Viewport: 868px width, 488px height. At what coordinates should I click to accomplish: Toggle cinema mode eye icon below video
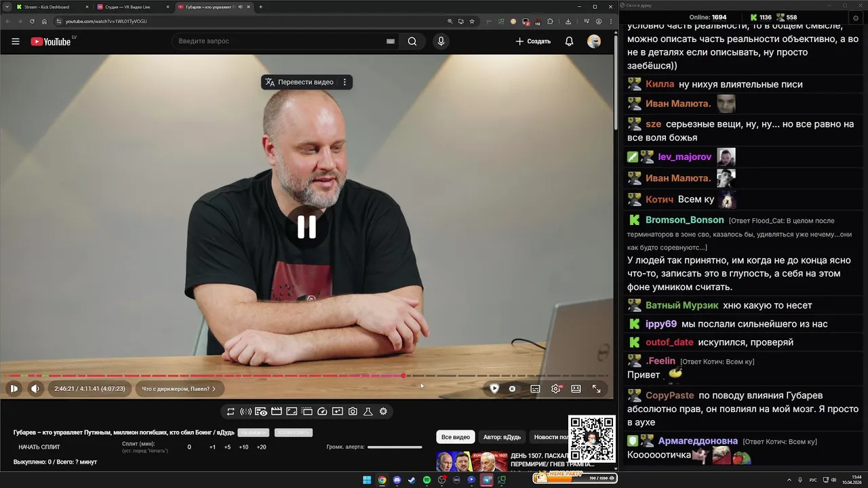261,411
